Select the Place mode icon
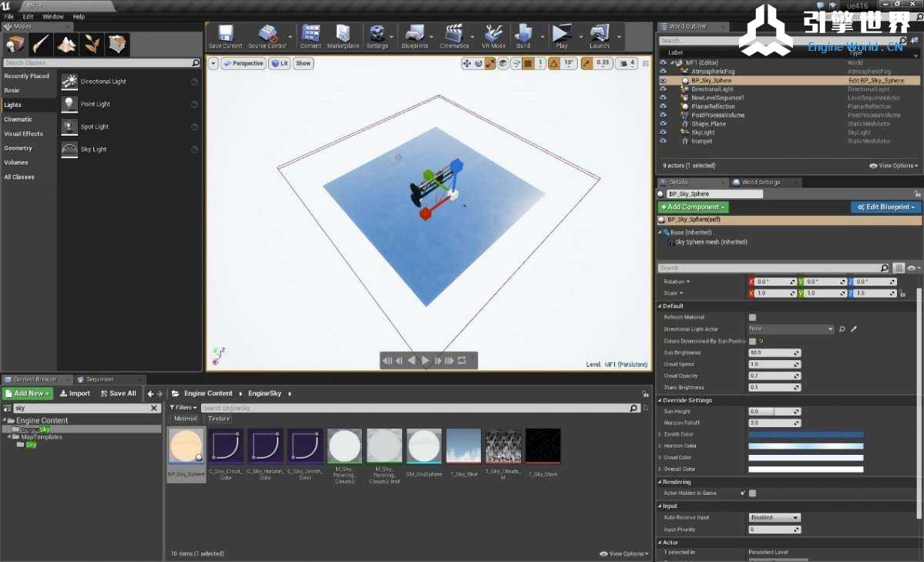The height and width of the screenshot is (562, 924). pyautogui.click(x=15, y=44)
